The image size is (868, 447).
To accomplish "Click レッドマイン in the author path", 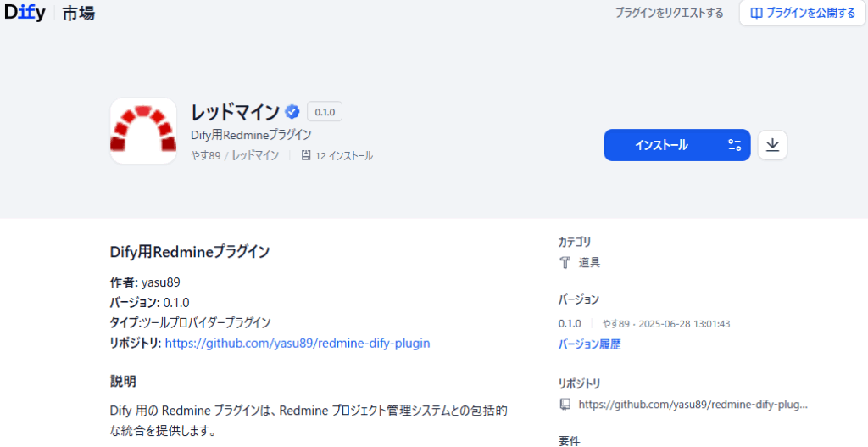I will coord(255,156).
